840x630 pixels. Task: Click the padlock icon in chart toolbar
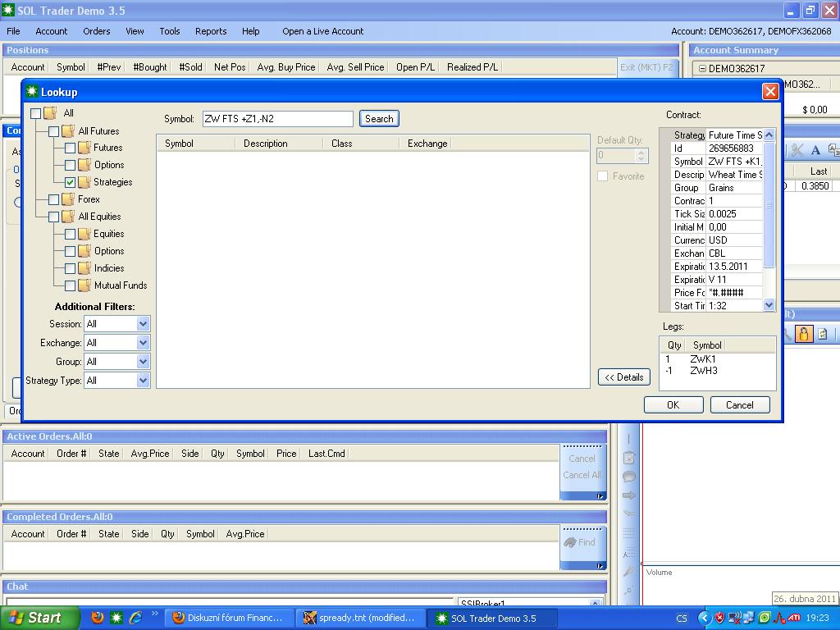coord(804,334)
